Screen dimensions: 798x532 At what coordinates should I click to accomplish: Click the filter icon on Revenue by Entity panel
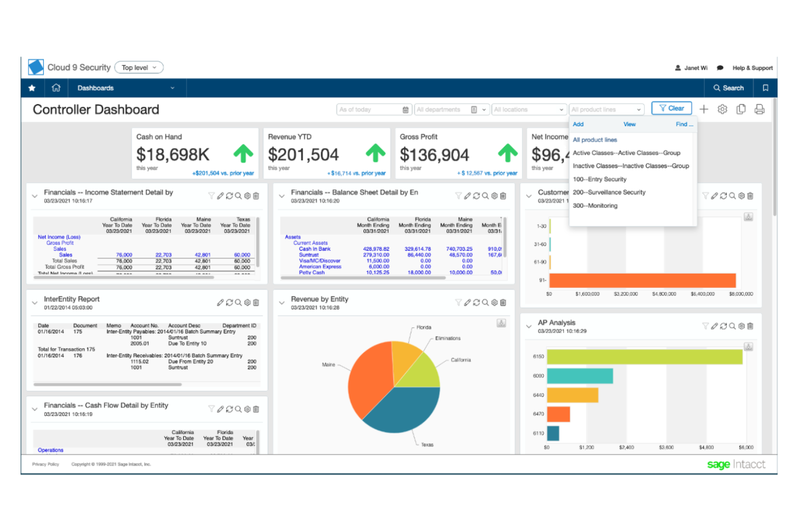click(x=458, y=302)
